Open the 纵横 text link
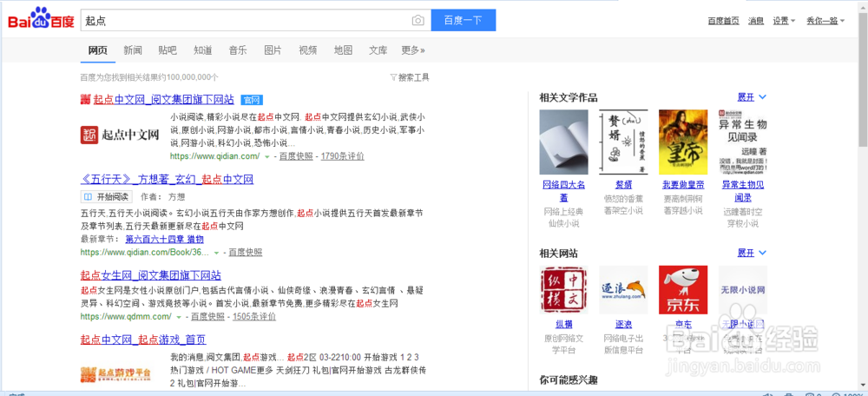 pyautogui.click(x=563, y=325)
